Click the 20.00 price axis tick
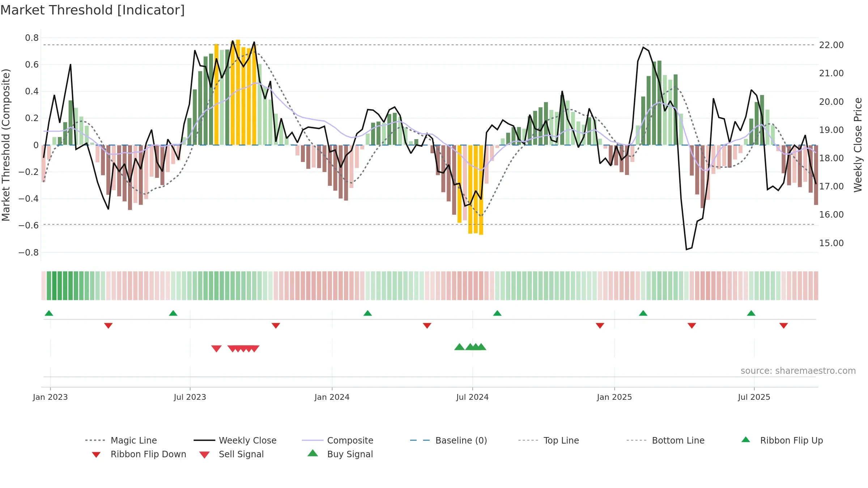868x488 pixels. point(831,102)
